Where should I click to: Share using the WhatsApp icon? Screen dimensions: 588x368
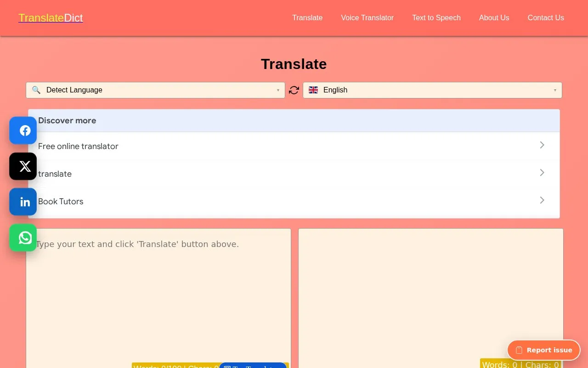click(23, 237)
